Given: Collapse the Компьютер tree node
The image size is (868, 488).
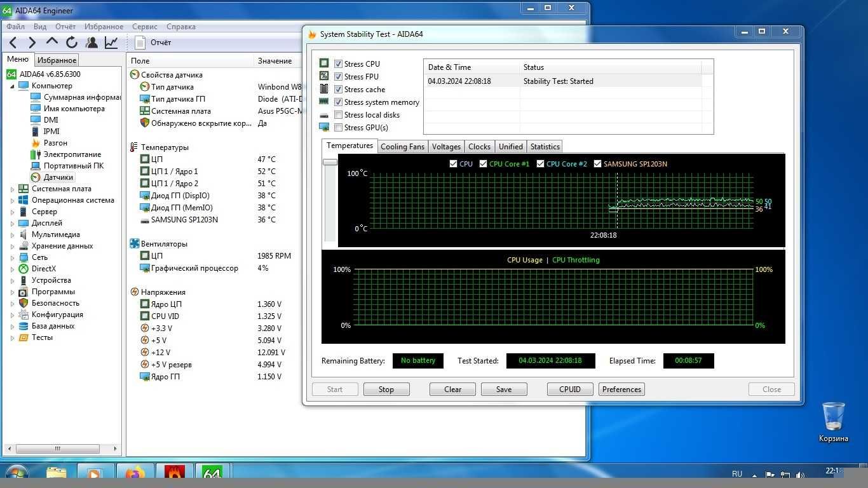Looking at the screenshot, I should [12, 86].
